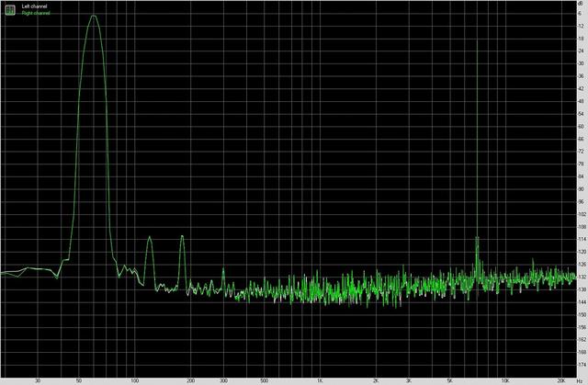The width and height of the screenshot is (588, 385).
Task: Click the '500' frequency axis label
Action: [x=265, y=381]
